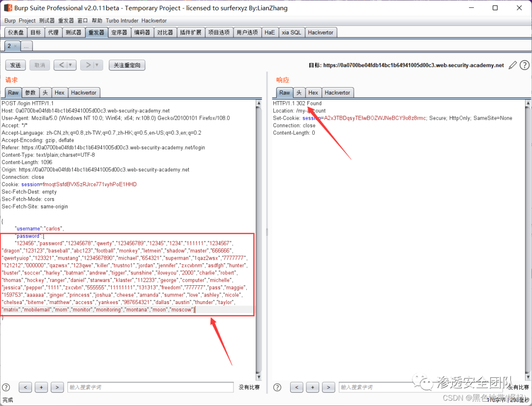Switch to the xia SQL tab

[x=292, y=33]
